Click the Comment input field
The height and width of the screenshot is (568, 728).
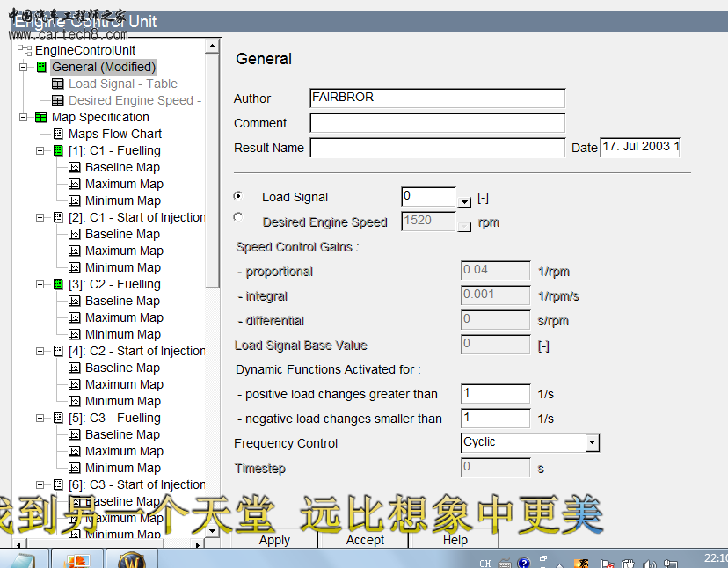click(x=437, y=123)
